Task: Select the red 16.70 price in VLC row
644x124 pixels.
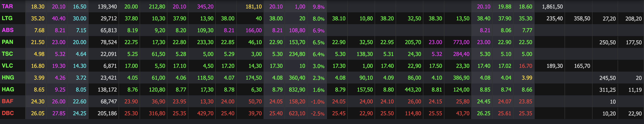Action: point(525,66)
